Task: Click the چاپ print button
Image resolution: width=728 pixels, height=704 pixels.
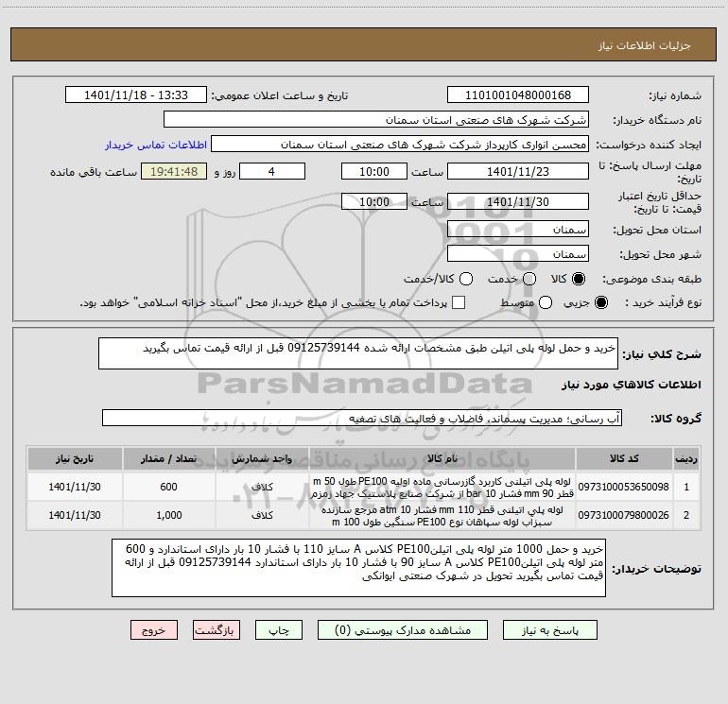Action: tap(279, 630)
